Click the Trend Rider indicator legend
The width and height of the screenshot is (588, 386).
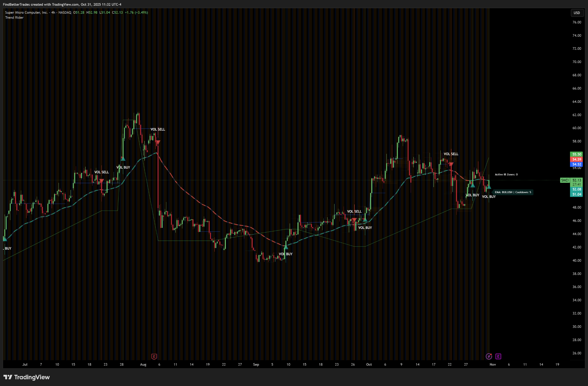click(x=14, y=18)
